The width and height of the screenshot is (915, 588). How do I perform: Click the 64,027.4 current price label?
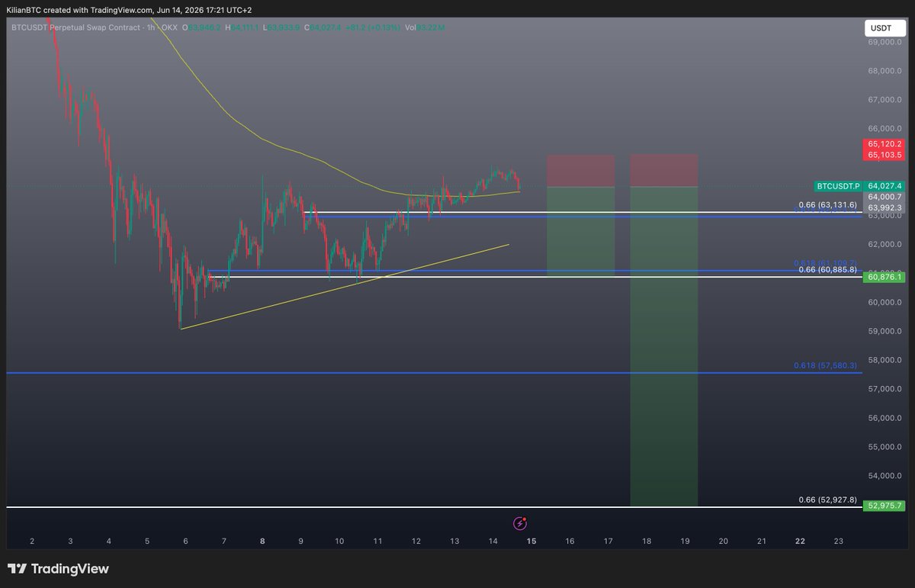click(884, 186)
